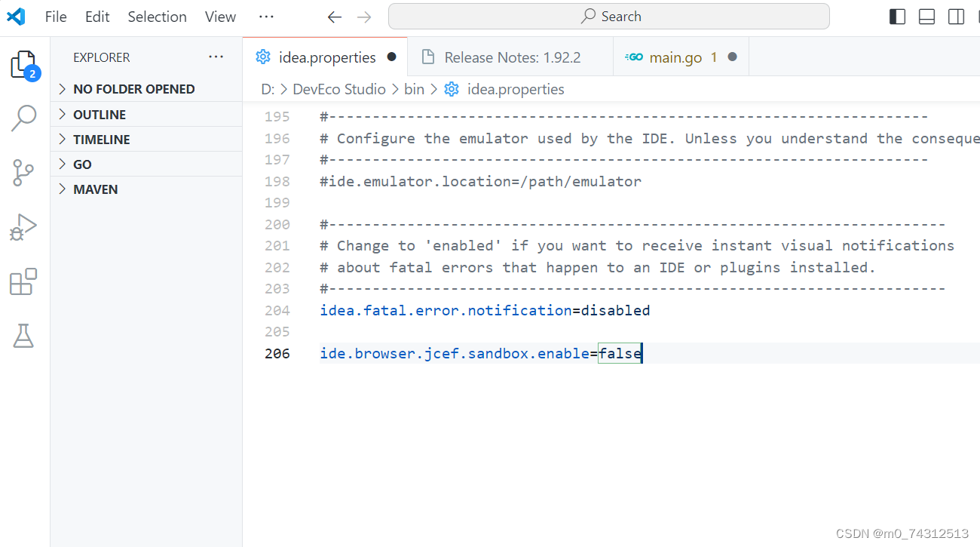
Task: Open the Explorer views and more actions menu
Action: point(216,57)
